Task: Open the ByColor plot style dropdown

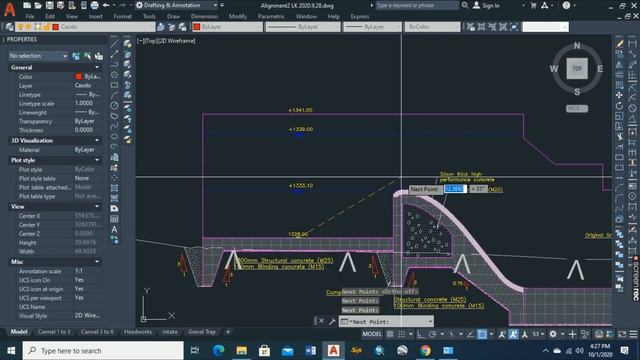Action: pos(432,27)
